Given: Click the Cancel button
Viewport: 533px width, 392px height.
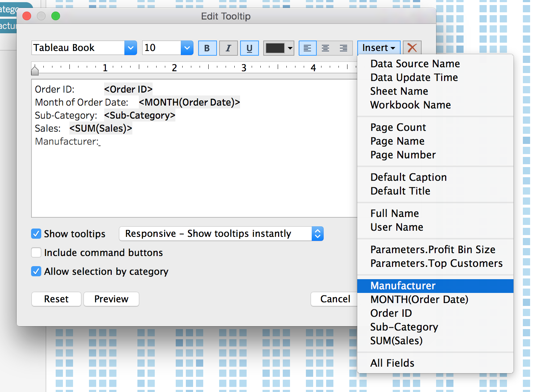Looking at the screenshot, I should coord(335,299).
